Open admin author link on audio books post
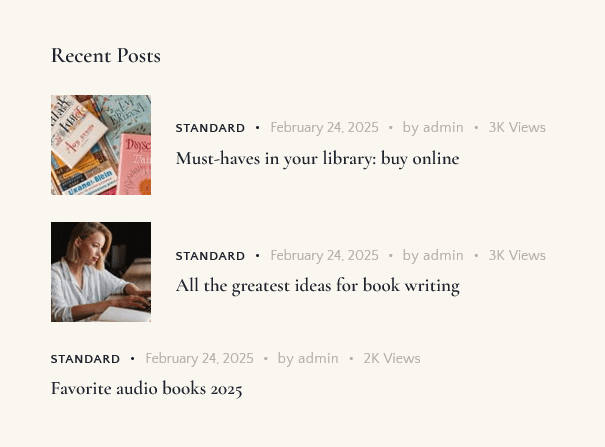Viewport: 605px width, 447px height. tap(318, 359)
